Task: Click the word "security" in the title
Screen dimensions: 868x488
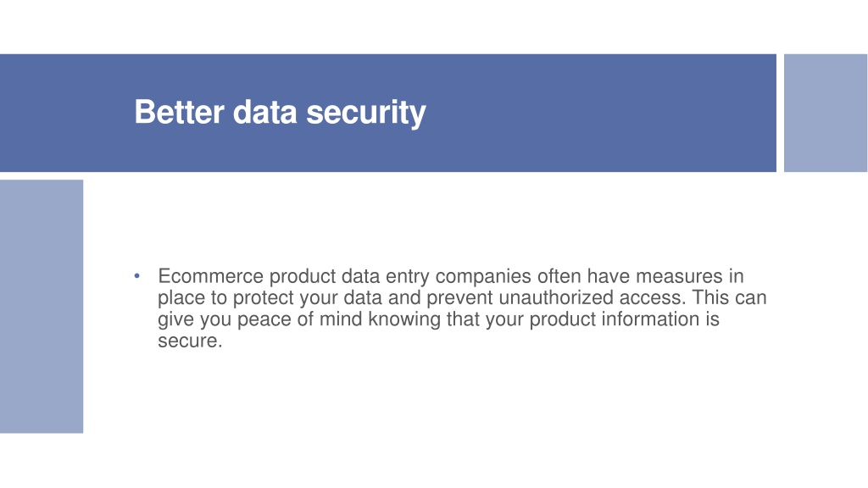Action: tap(366, 114)
